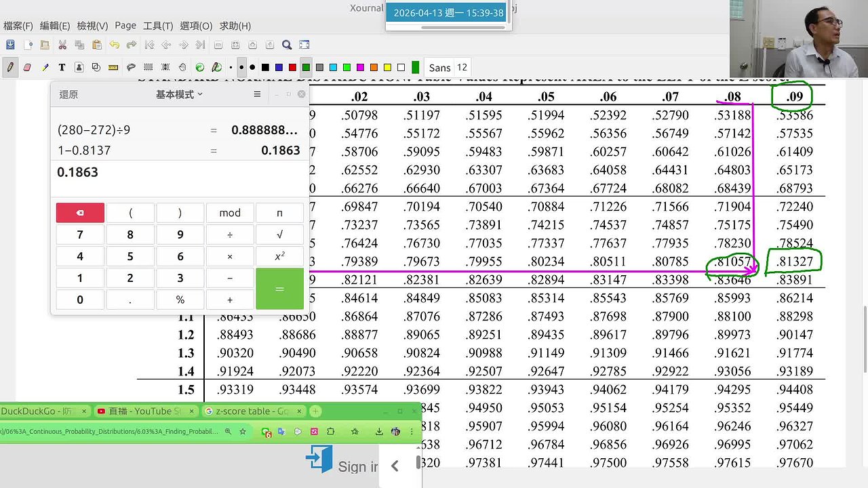Choose thick pen thickness dot
Screen dimensions: 868x488
point(252,68)
